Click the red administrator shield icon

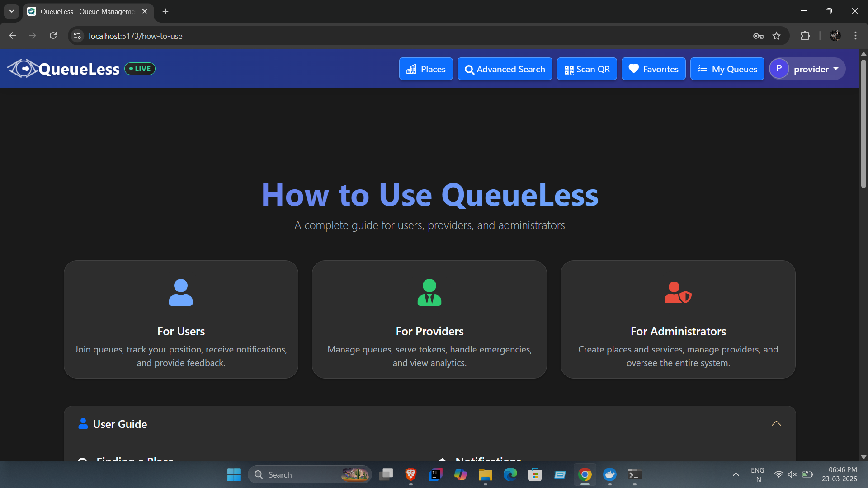pos(678,292)
